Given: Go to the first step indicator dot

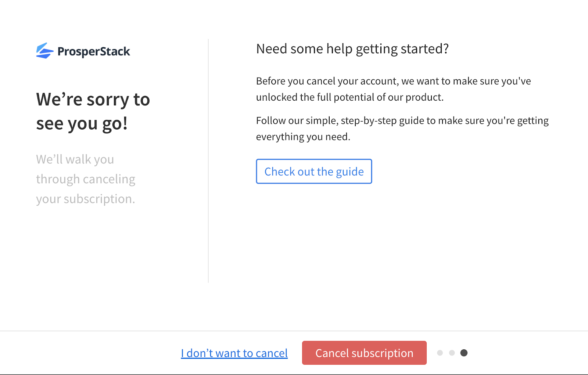Looking at the screenshot, I should click(440, 353).
